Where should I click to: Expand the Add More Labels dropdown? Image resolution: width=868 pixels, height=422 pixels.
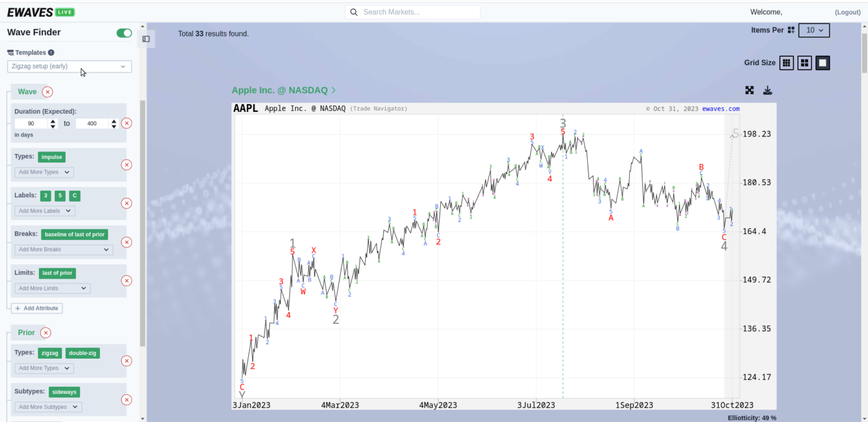click(45, 211)
